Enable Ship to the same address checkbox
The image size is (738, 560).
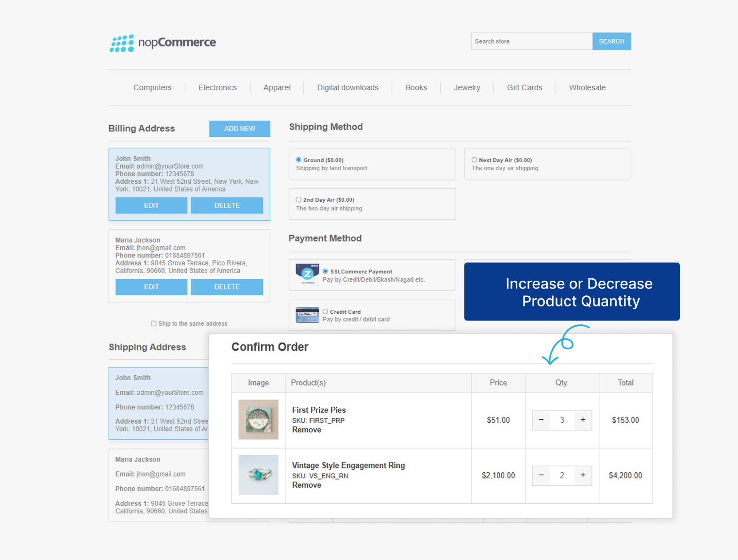tap(153, 323)
